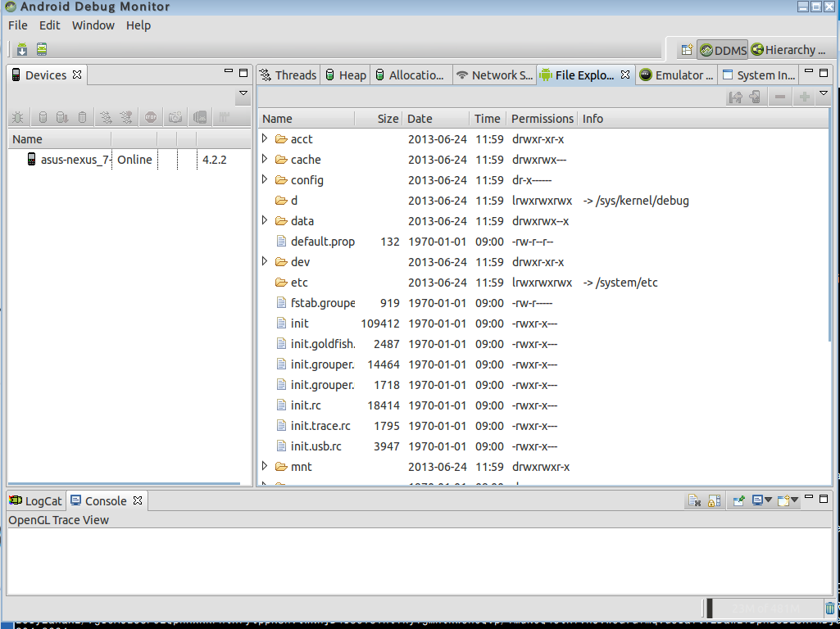Toggle the Pin Console button

[x=738, y=500]
